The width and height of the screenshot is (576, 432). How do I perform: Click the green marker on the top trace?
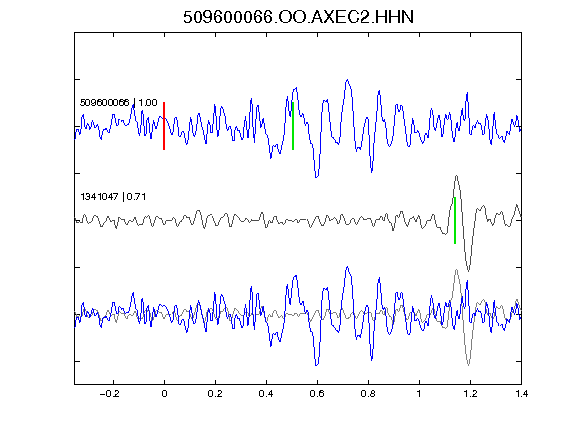click(293, 126)
